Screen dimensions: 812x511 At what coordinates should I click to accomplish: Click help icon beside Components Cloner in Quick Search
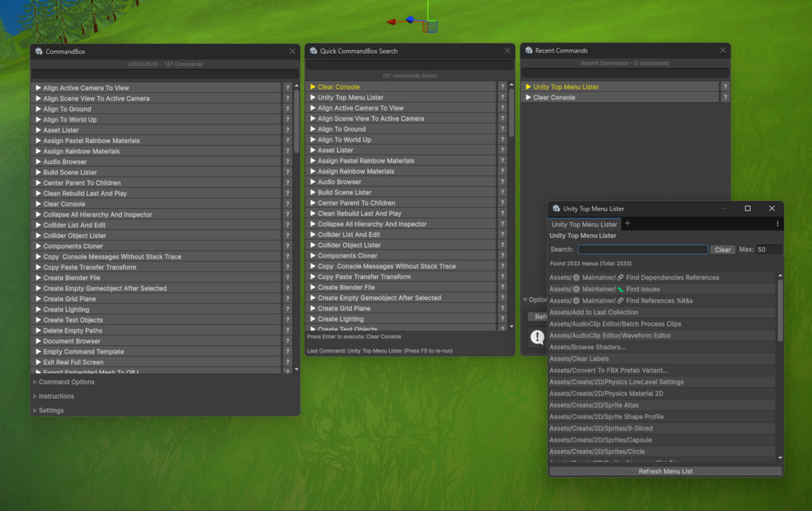pos(502,256)
